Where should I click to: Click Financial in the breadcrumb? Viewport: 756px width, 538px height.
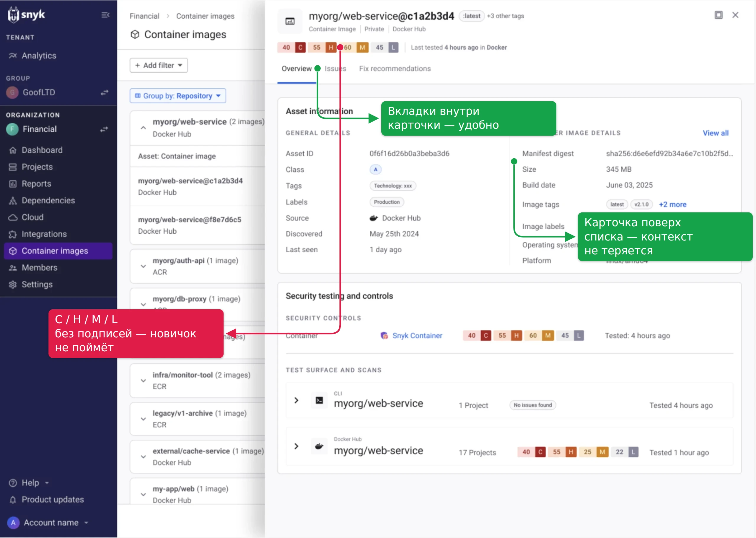[x=144, y=16]
